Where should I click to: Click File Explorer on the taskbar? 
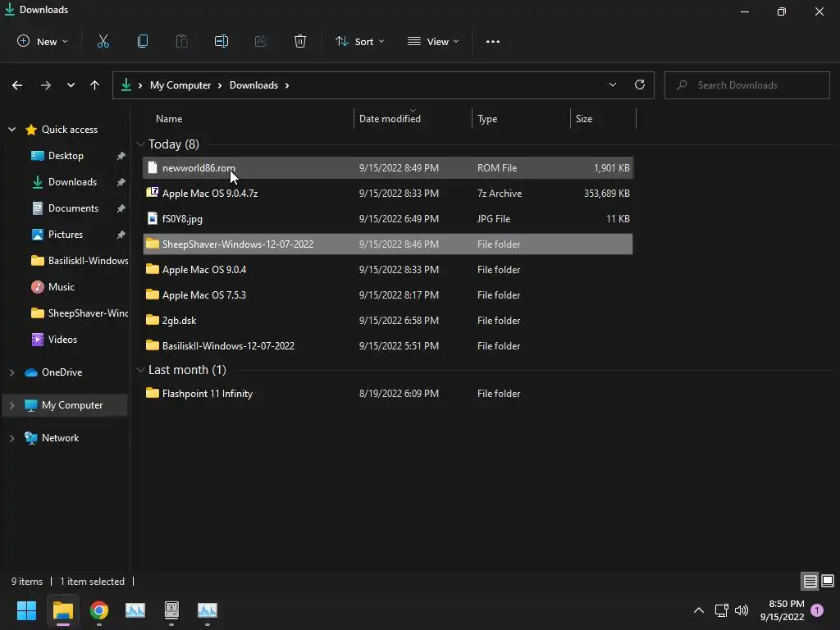[62, 610]
